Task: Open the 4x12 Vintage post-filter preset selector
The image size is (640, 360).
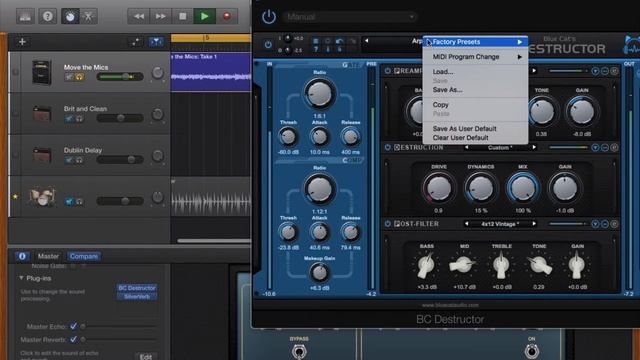Action: click(x=500, y=224)
